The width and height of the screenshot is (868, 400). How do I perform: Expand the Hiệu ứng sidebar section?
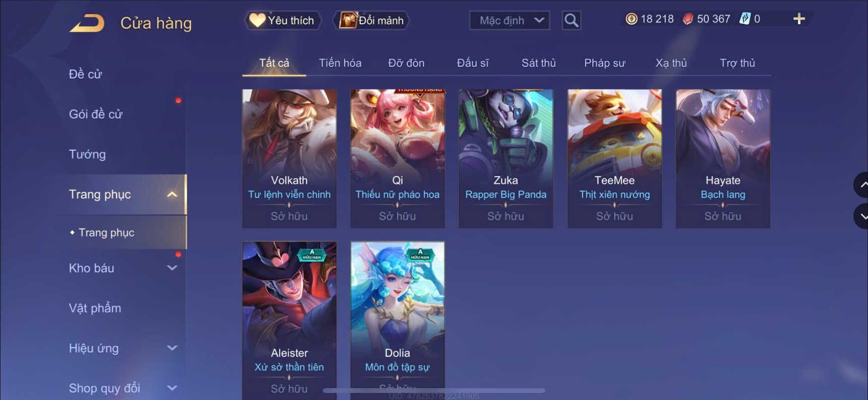click(172, 348)
